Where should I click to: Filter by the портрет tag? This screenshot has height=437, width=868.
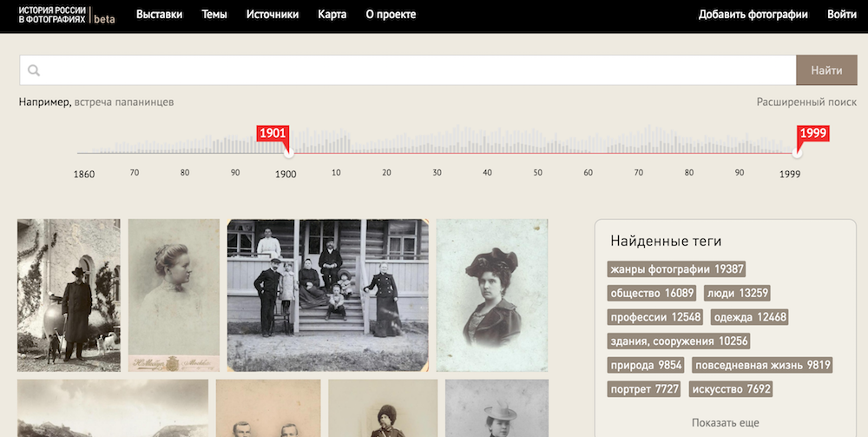(x=644, y=389)
